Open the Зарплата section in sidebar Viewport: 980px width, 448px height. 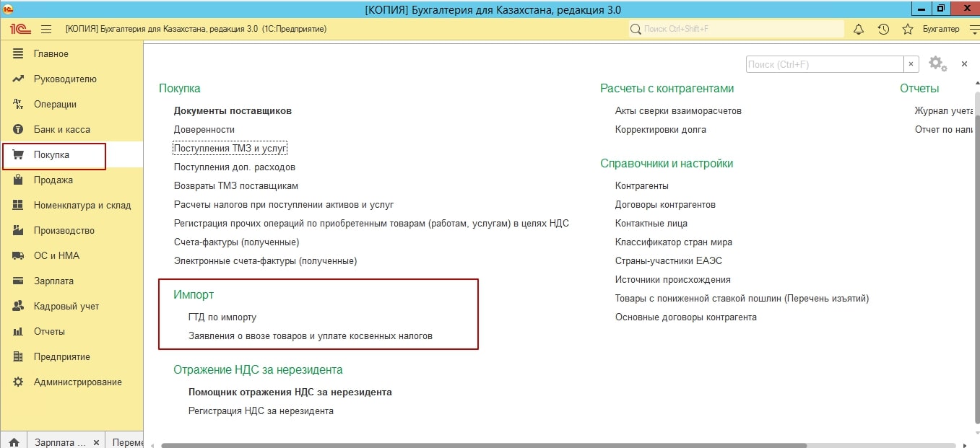point(53,281)
